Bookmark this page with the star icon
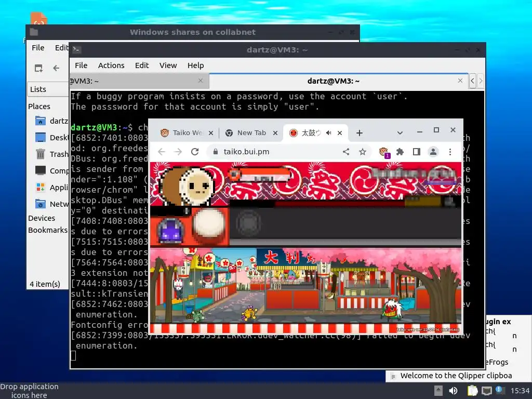This screenshot has width=532, height=399. click(362, 152)
